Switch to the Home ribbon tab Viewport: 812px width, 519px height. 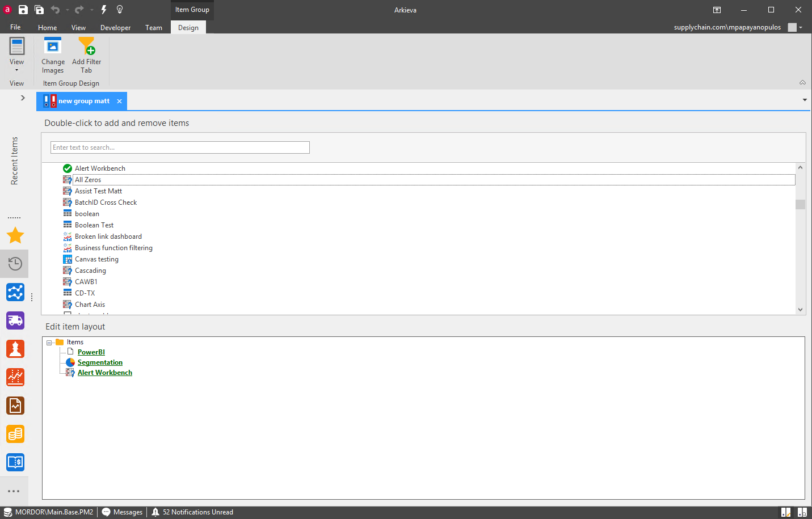48,27
